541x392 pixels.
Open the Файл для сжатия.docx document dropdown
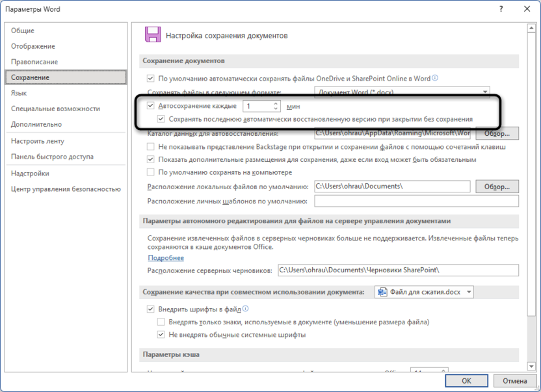[468, 291]
